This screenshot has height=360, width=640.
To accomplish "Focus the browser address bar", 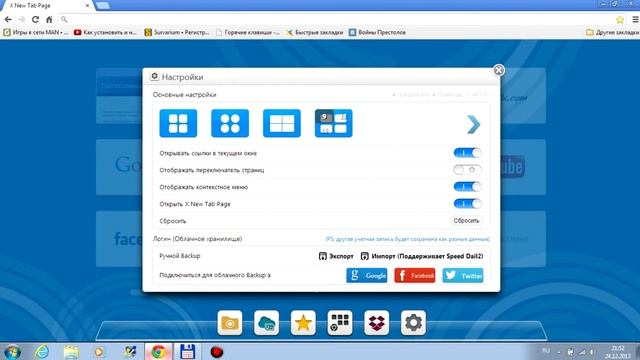I will coord(337,19).
